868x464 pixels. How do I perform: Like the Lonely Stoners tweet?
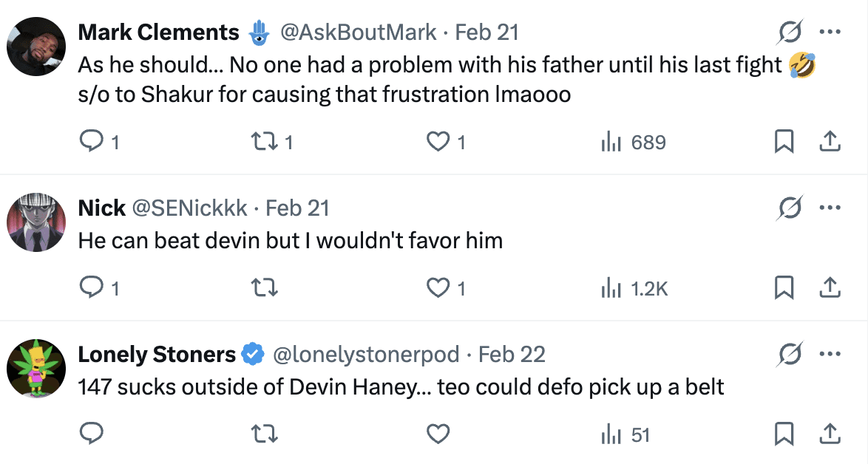pos(438,434)
